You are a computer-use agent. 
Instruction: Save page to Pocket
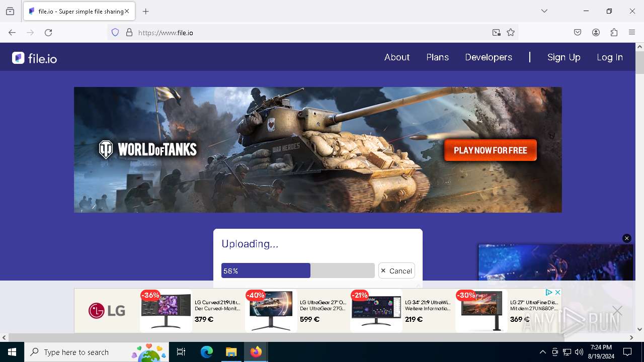coord(578,33)
